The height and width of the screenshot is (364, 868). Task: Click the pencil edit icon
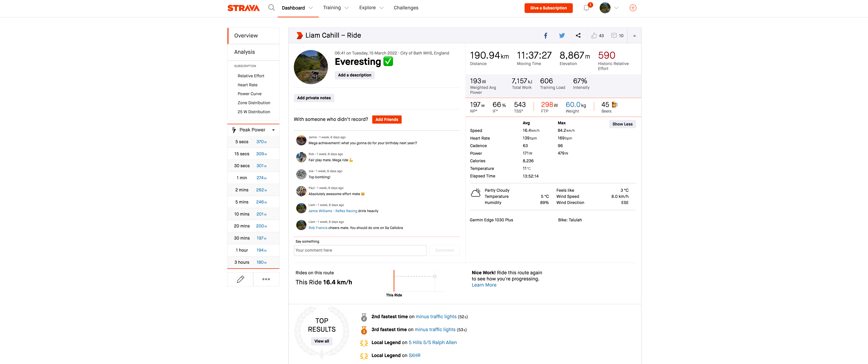point(240,279)
